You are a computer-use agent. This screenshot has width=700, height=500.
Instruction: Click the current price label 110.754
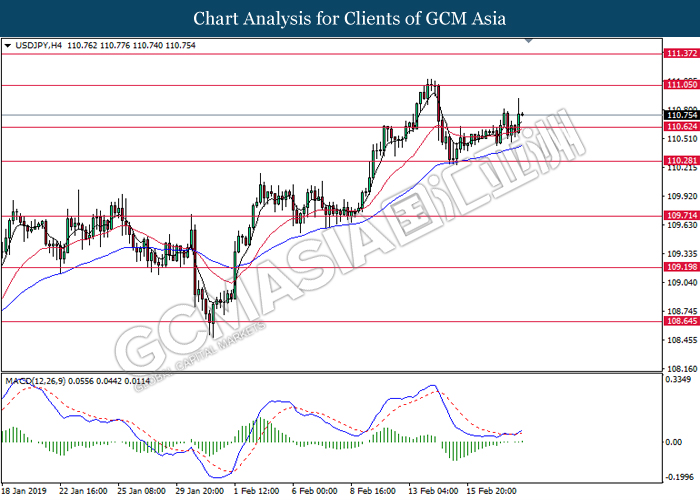click(681, 115)
